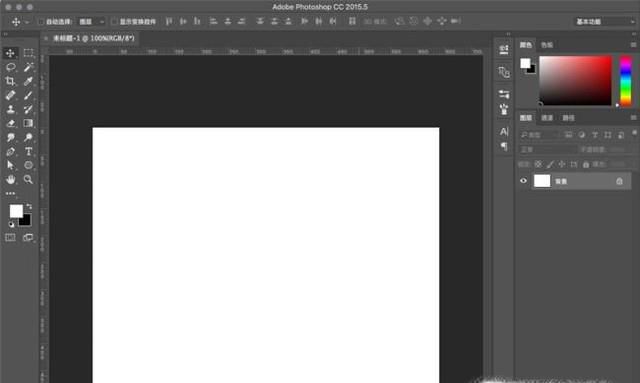Enable Show Transform Controls checkbox
The height and width of the screenshot is (383, 640).
pyautogui.click(x=114, y=22)
